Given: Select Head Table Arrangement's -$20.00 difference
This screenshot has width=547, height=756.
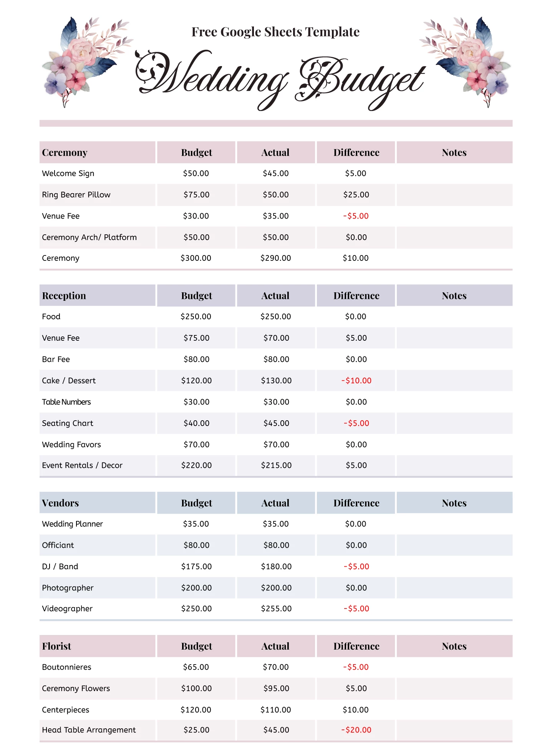Looking at the screenshot, I should coord(356,730).
